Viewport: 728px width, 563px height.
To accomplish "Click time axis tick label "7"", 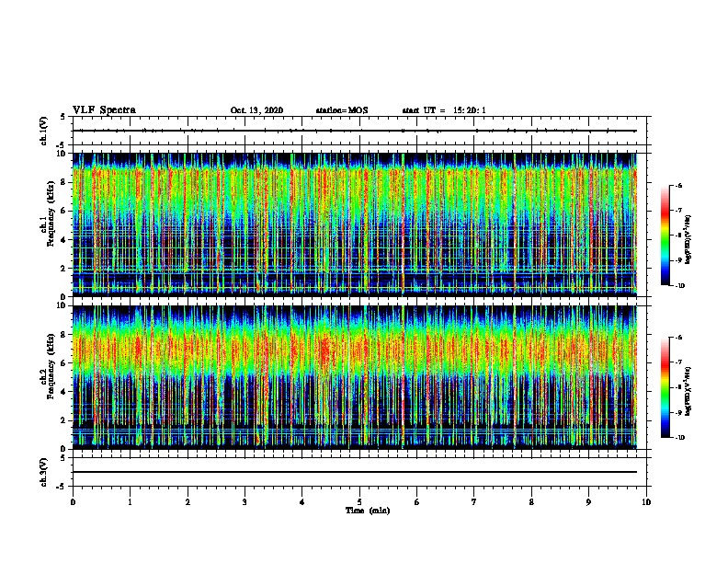I will point(474,502).
